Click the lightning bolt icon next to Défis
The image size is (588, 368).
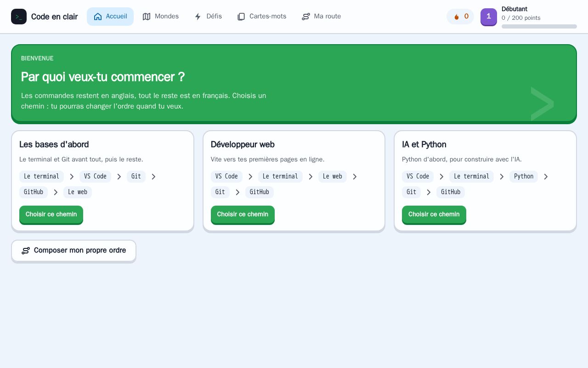pos(198,17)
